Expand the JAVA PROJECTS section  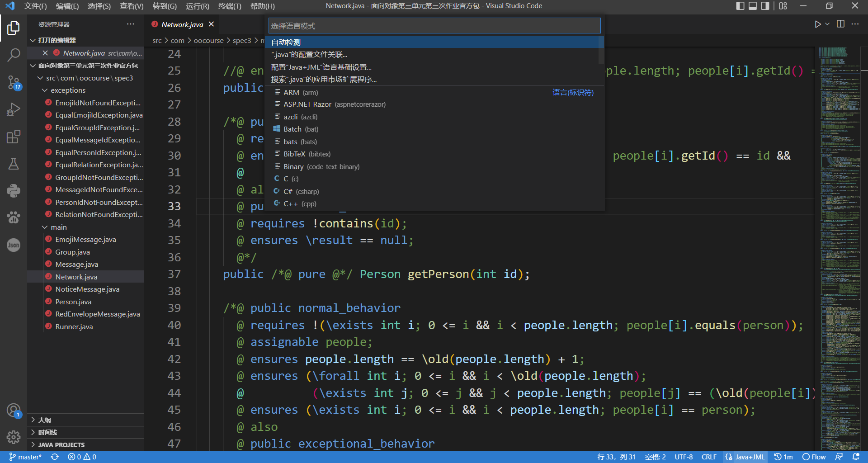tap(86, 445)
